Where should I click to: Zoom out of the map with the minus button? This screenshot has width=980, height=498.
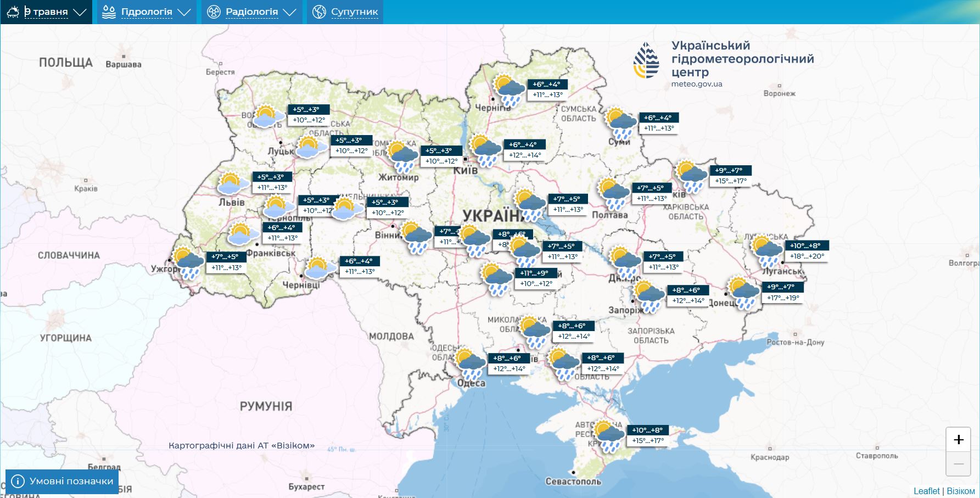(959, 464)
